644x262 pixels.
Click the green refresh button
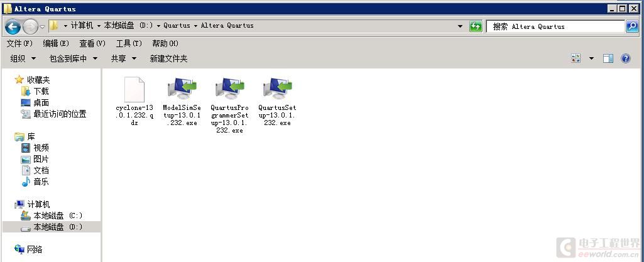pyautogui.click(x=476, y=26)
